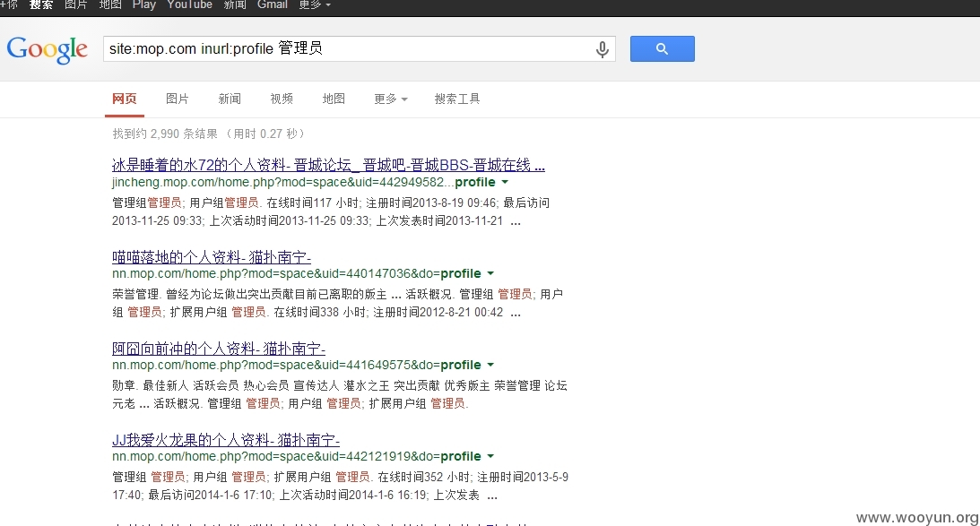Open Gmail in the top bar
The height and width of the screenshot is (526, 980).
tap(273, 5)
